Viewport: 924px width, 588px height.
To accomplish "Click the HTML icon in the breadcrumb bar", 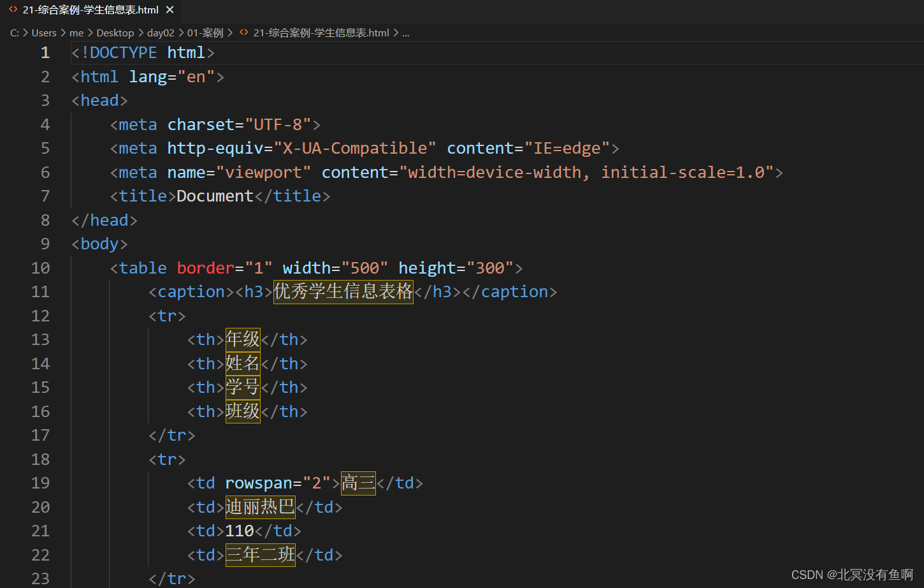I will point(243,33).
